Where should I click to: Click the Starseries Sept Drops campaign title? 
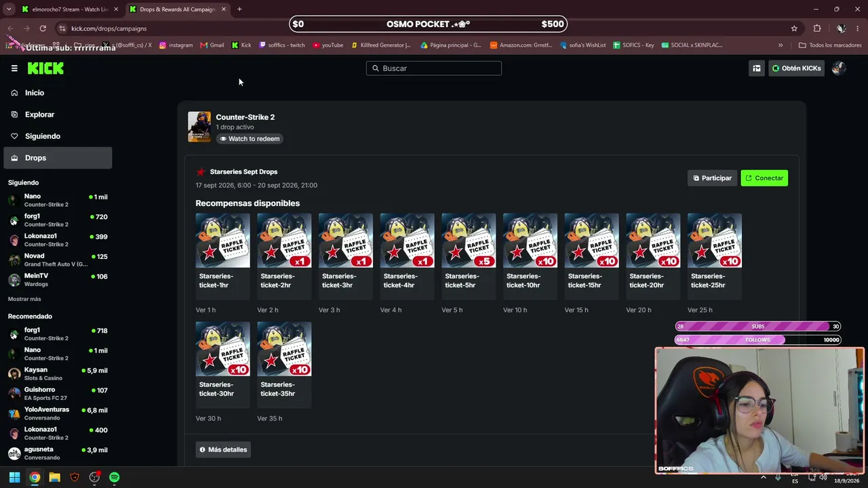(x=243, y=172)
